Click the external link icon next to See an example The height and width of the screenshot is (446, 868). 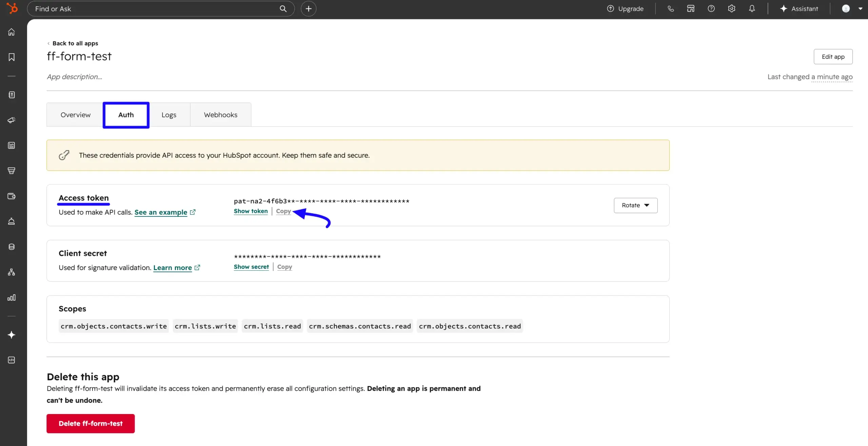[193, 212]
